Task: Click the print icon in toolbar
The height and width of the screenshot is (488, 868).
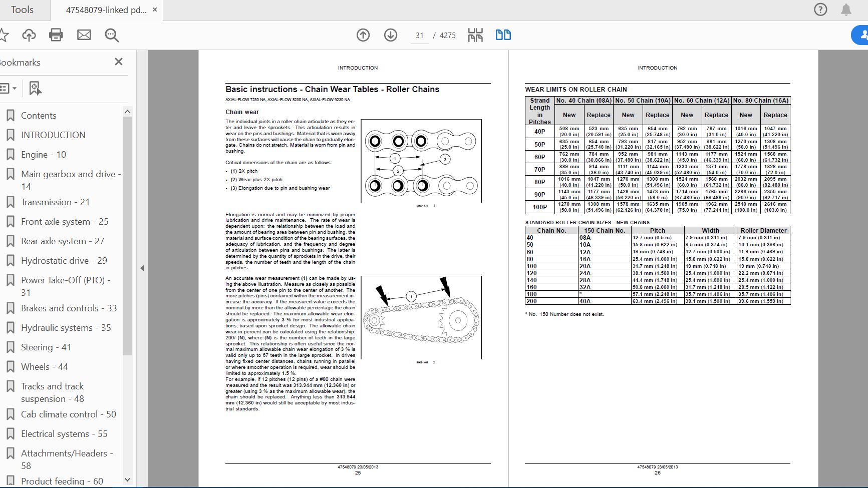Action: click(56, 35)
